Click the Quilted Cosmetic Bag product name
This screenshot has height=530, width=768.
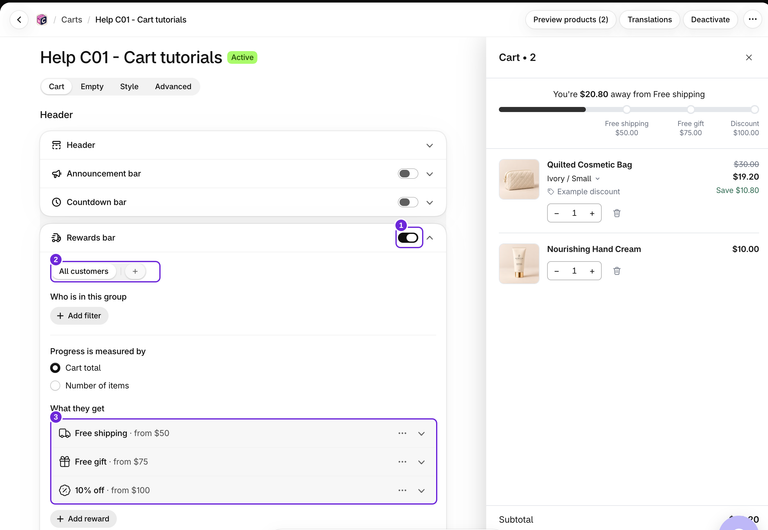[x=589, y=165]
